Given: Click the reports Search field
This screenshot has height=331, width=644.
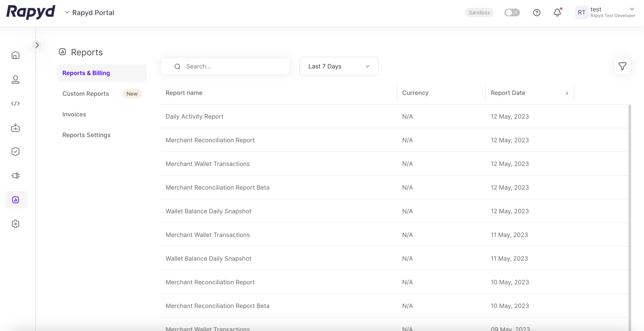Looking at the screenshot, I should 231,66.
